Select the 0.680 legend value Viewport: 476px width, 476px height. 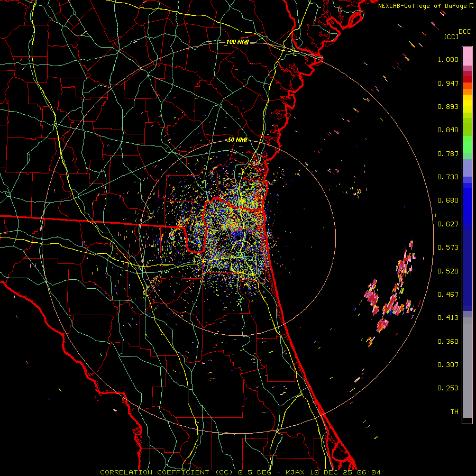click(448, 200)
